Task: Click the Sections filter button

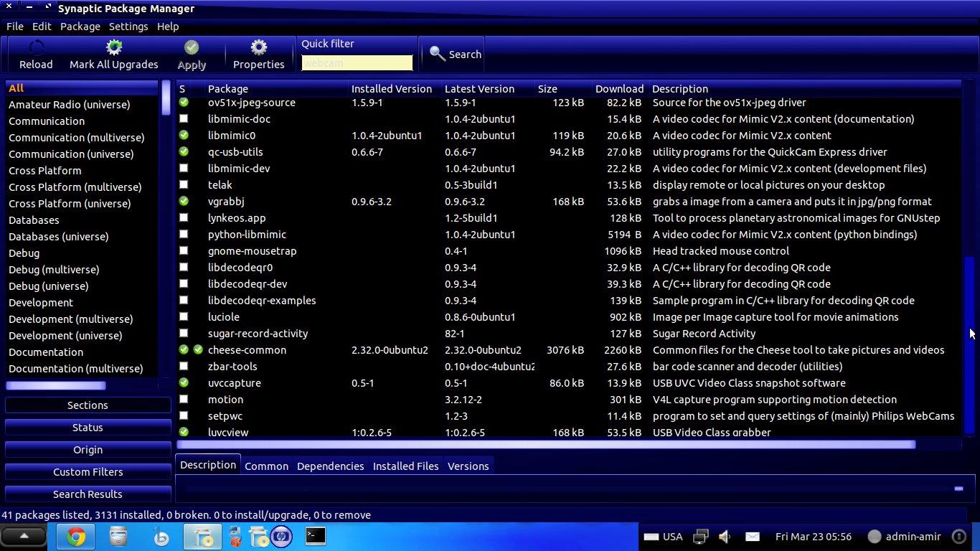Action: coord(88,405)
